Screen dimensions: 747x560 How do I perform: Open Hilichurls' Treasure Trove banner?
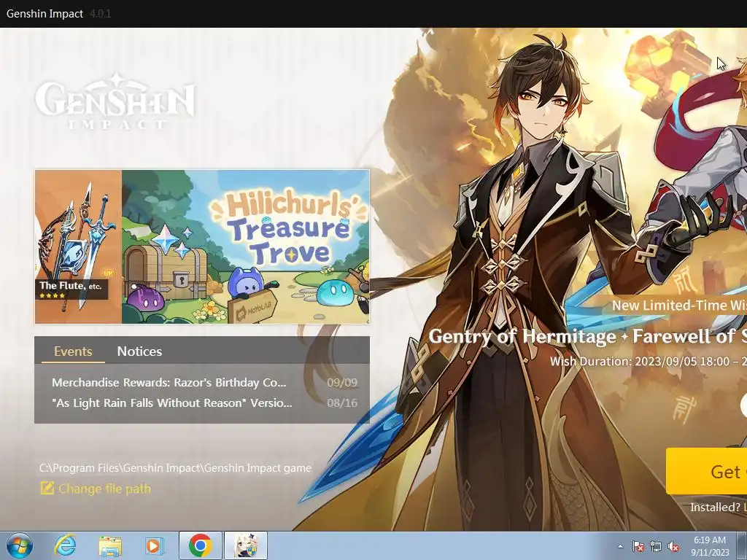(245, 246)
